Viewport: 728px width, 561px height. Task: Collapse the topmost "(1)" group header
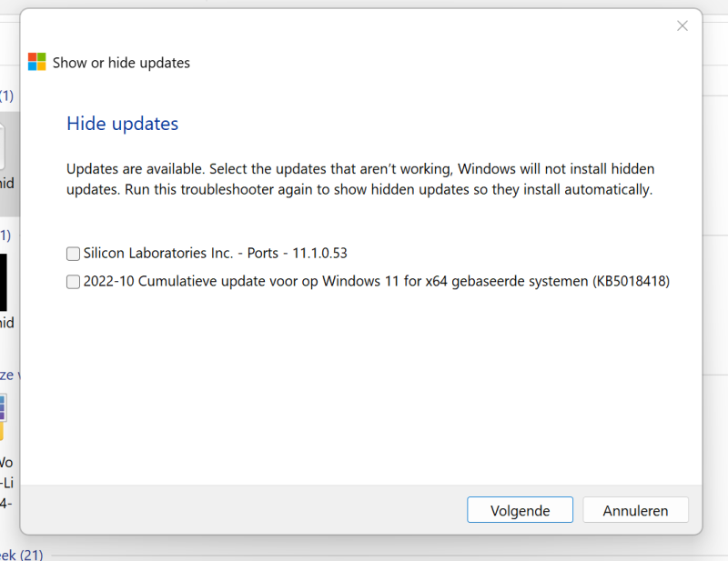(x=7, y=95)
